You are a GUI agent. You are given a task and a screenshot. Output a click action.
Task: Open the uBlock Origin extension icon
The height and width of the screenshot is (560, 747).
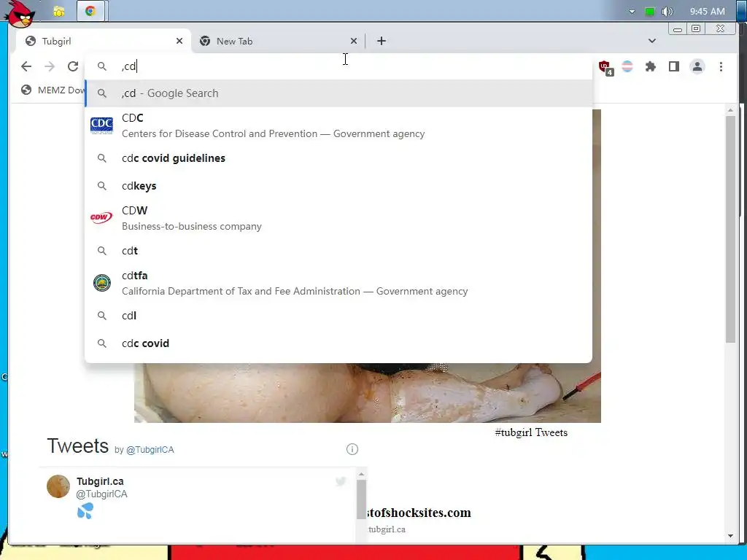(x=605, y=67)
